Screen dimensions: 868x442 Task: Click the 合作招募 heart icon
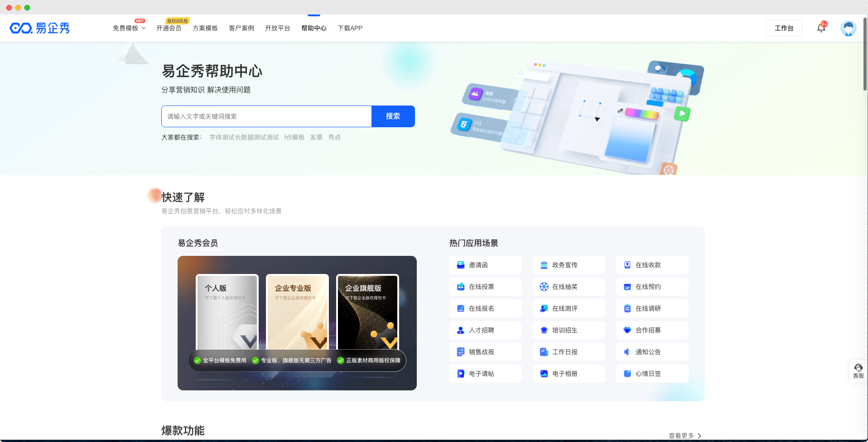pos(627,330)
